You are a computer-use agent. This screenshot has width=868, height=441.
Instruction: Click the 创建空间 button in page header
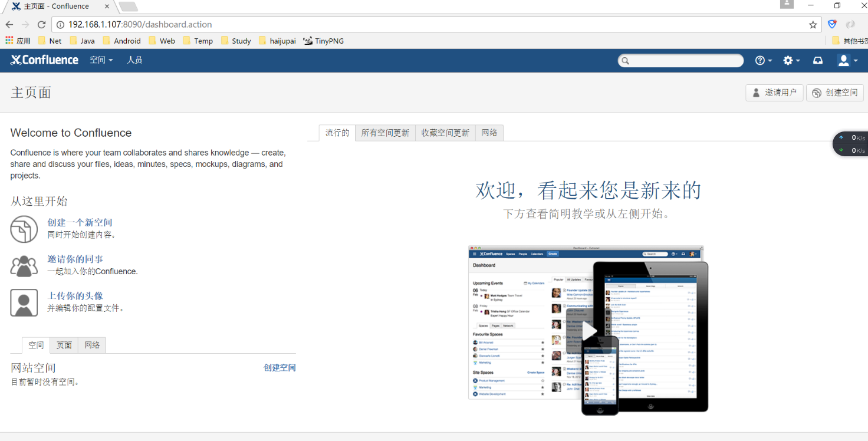tap(835, 93)
